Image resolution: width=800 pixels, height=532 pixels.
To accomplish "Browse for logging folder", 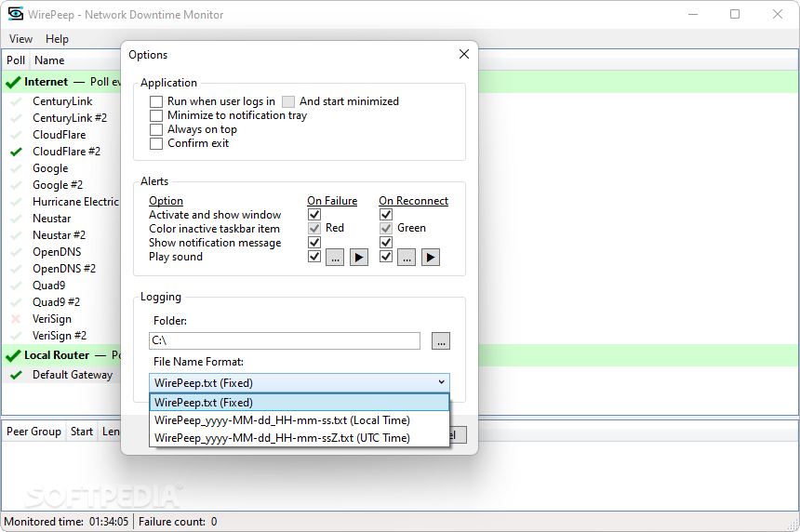I will pyautogui.click(x=441, y=340).
